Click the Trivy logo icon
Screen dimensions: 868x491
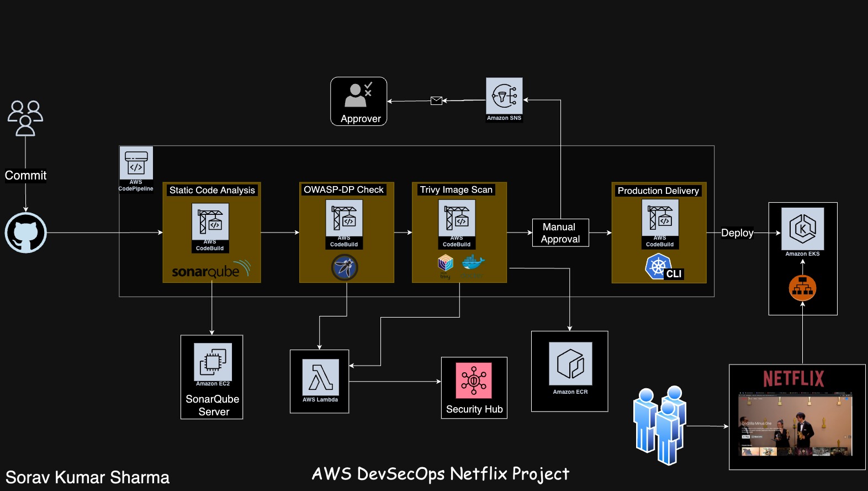click(446, 266)
